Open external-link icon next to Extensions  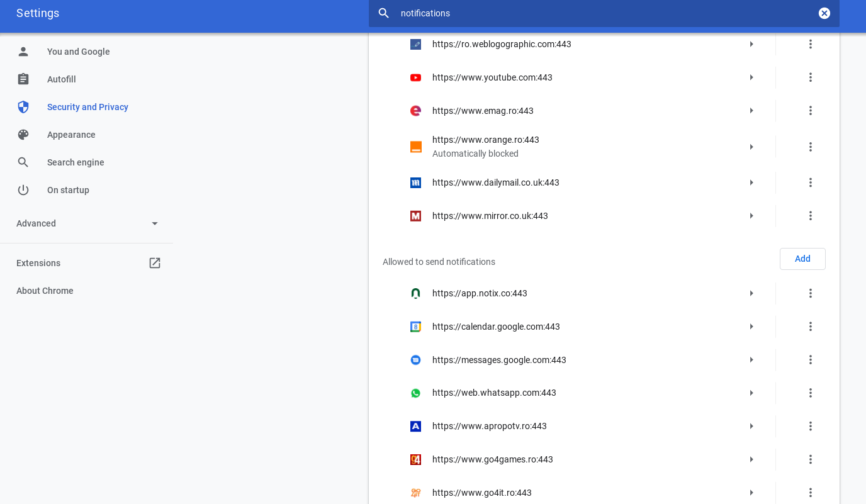155,263
